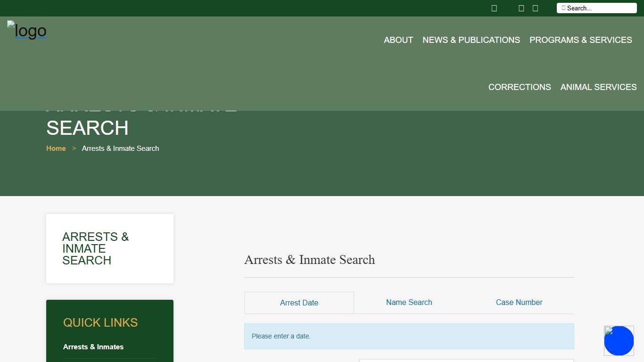Open the ANIMAL SERVICES navigation item
The image size is (644, 362).
click(598, 87)
